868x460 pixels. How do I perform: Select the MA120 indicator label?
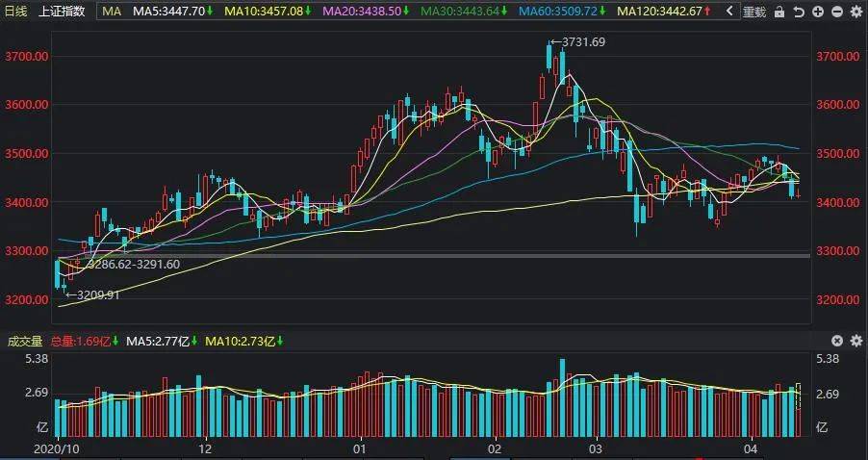[660, 13]
